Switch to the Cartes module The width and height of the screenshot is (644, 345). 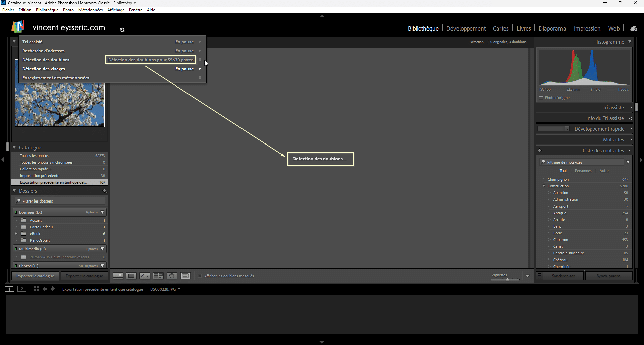point(501,28)
